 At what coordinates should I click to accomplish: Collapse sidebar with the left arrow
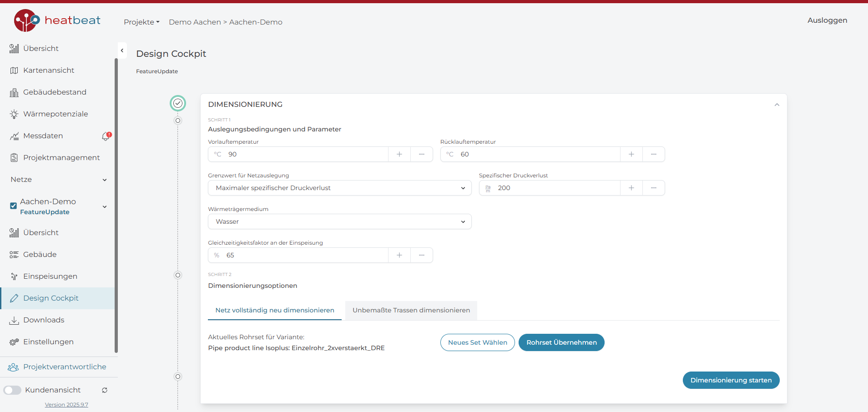coord(122,50)
